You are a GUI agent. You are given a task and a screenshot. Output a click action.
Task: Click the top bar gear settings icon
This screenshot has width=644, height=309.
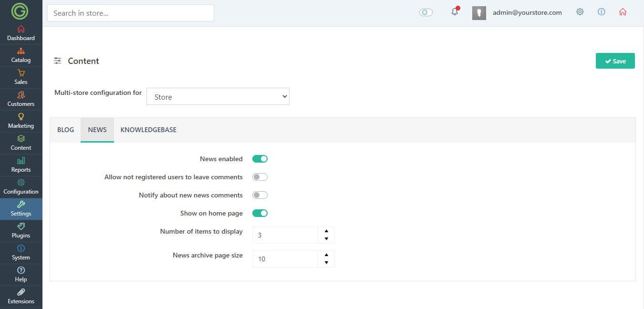[x=580, y=12]
